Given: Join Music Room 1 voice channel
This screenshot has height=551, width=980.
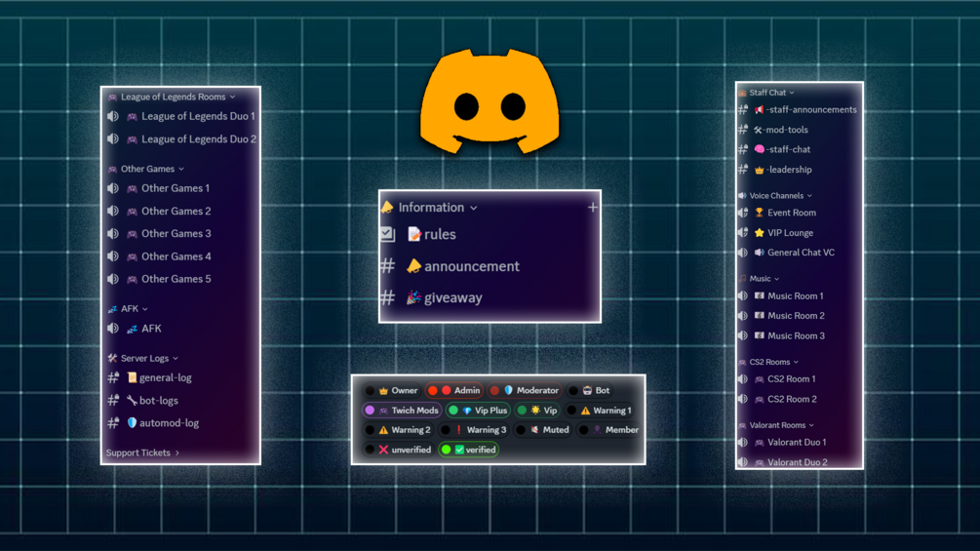Looking at the screenshot, I should coord(781,296).
